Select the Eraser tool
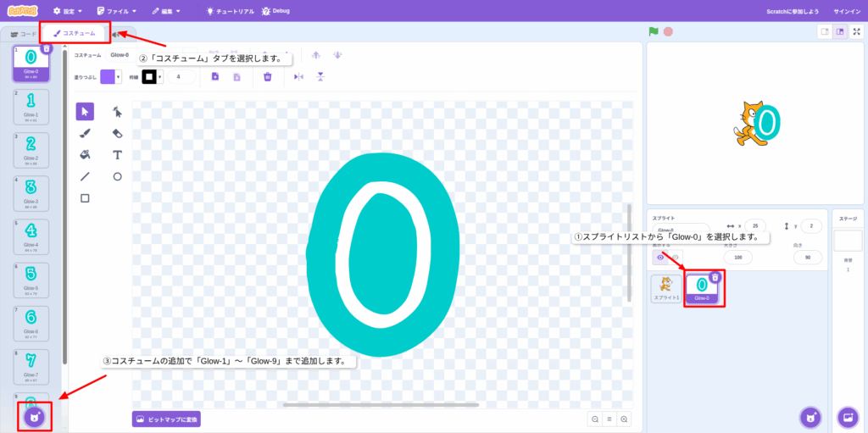868x433 pixels. pyautogui.click(x=118, y=133)
